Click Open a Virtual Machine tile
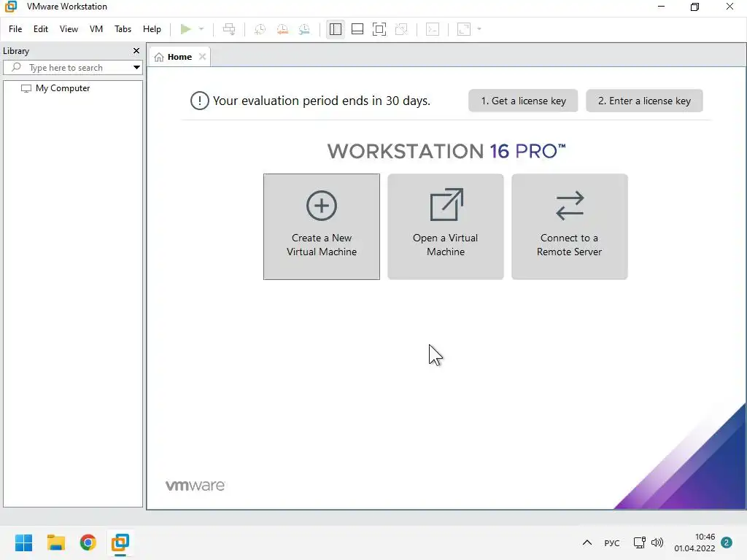 coord(446,227)
